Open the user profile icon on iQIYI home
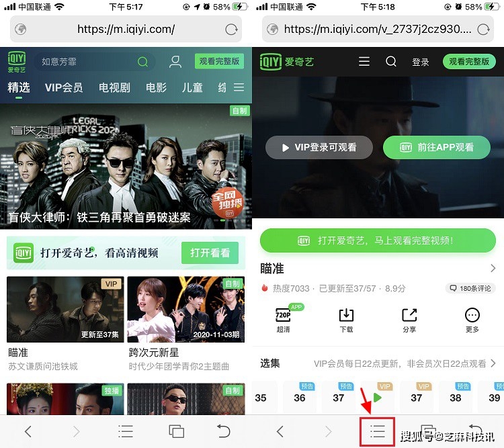The image size is (504, 448). click(x=175, y=62)
